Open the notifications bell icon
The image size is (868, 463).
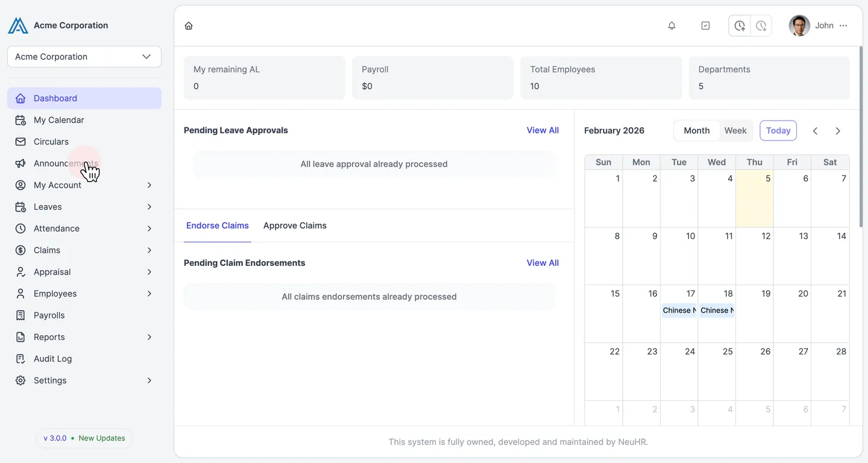671,26
